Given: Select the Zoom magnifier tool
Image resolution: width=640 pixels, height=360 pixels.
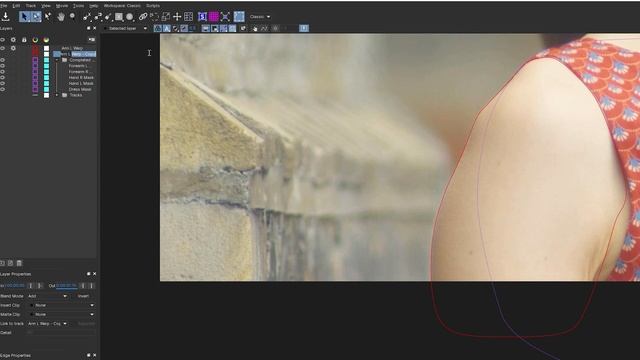Looking at the screenshot, I should coord(72,16).
